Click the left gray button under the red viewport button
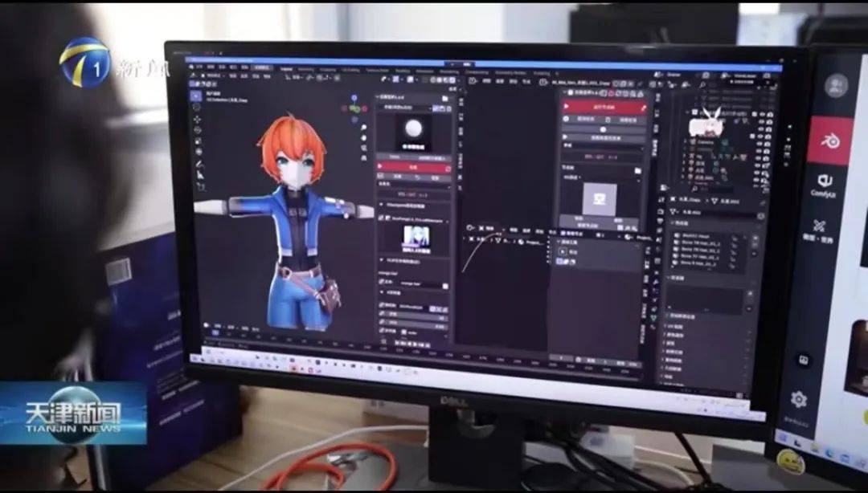 (x=395, y=177)
